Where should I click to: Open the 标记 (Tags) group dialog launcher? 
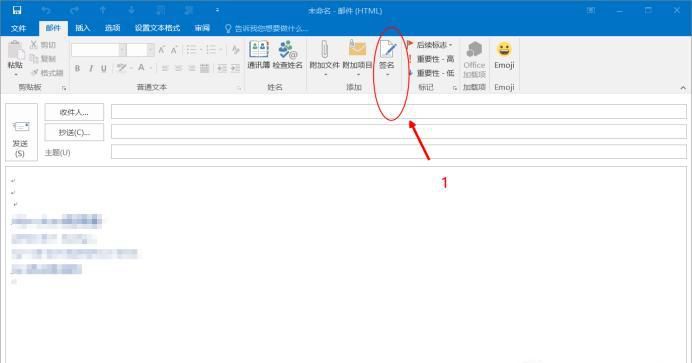click(x=455, y=88)
